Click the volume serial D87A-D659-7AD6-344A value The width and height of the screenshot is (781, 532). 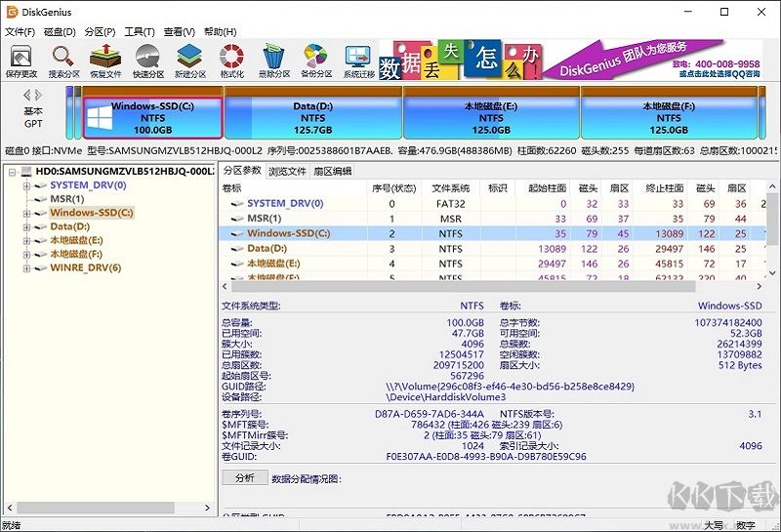coord(430,414)
